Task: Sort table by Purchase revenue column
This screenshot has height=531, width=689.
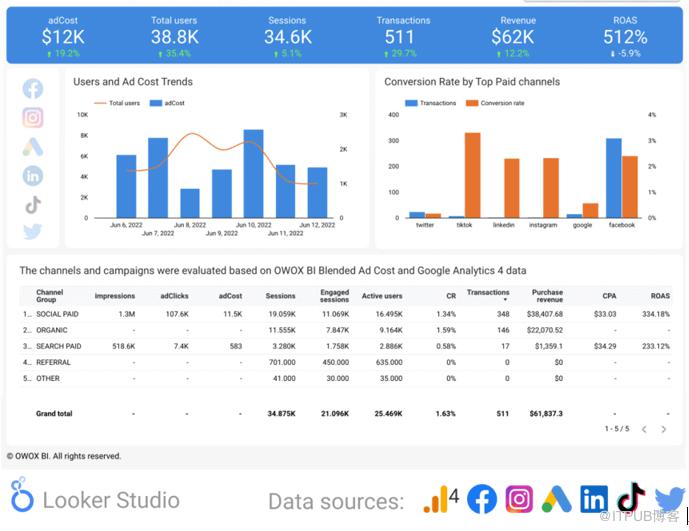Action: pos(547,295)
